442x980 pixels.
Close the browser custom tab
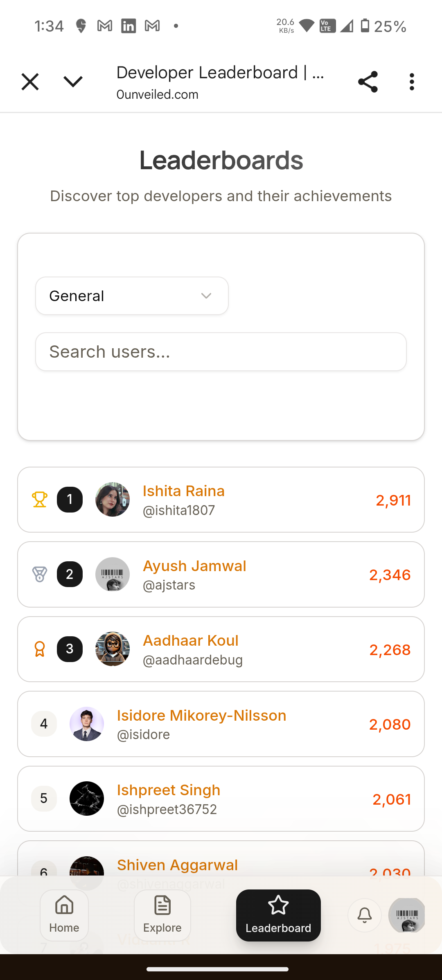[x=30, y=82]
